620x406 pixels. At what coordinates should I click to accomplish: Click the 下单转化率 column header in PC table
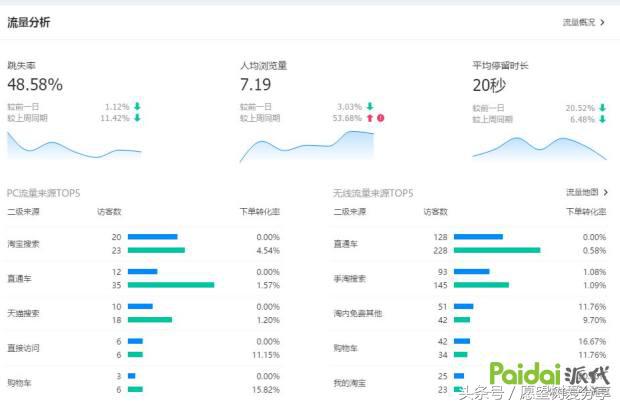pyautogui.click(x=260, y=212)
